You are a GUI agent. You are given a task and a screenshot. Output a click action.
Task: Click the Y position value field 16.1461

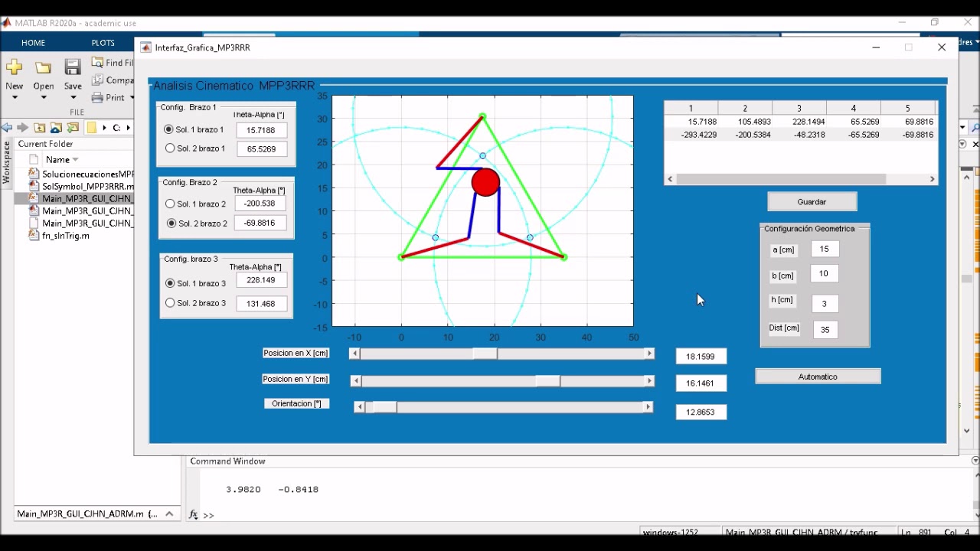[x=701, y=383]
